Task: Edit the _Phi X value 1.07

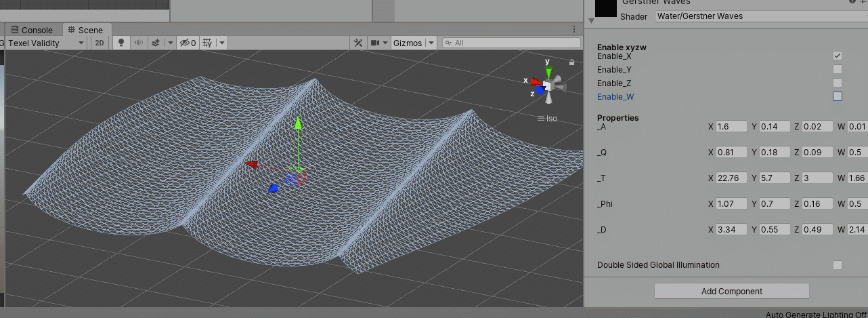Action: (x=731, y=203)
